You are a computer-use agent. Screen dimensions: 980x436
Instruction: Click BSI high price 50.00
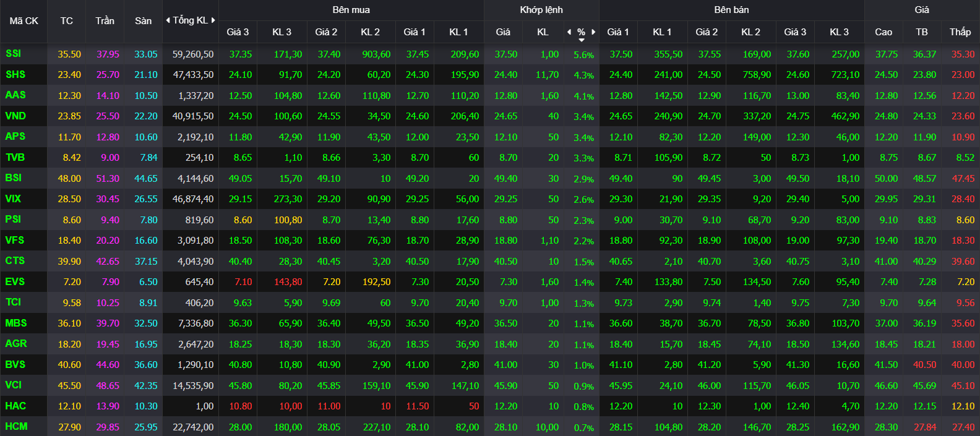886,179
